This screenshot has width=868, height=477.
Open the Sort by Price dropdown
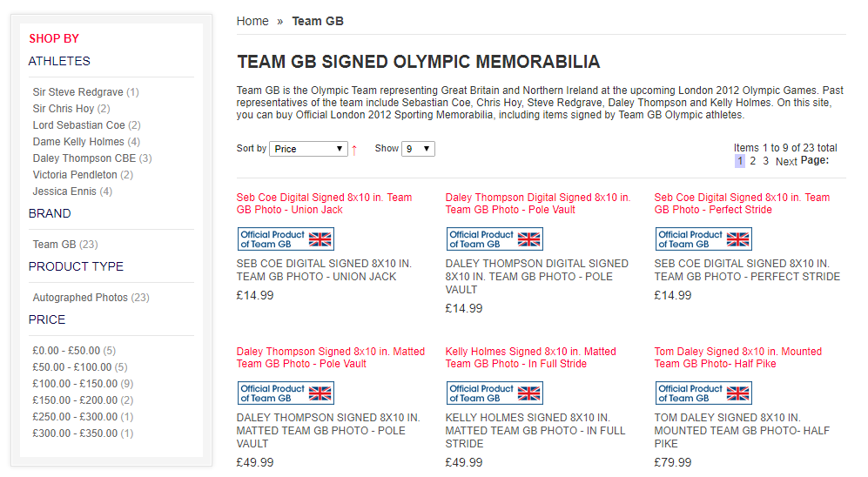[x=308, y=149]
